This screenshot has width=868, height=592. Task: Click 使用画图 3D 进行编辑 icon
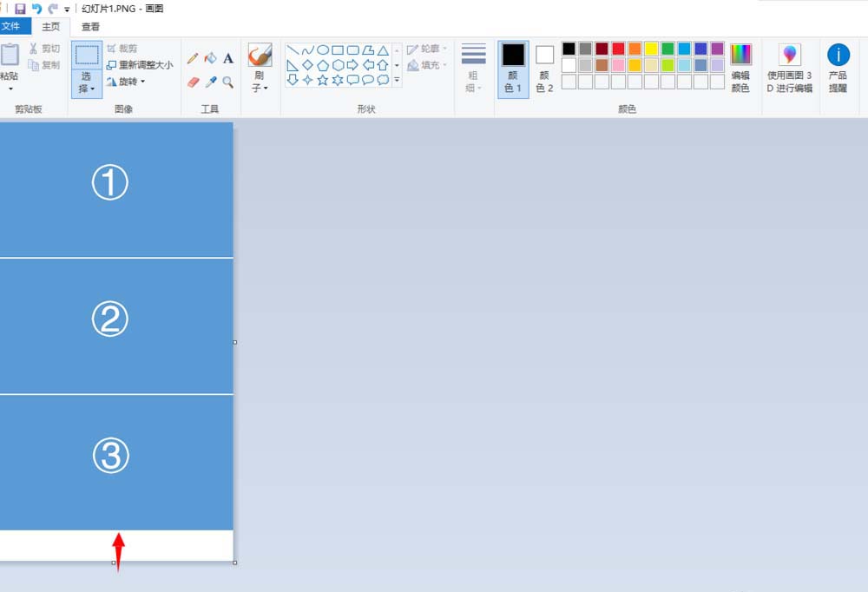(789, 55)
